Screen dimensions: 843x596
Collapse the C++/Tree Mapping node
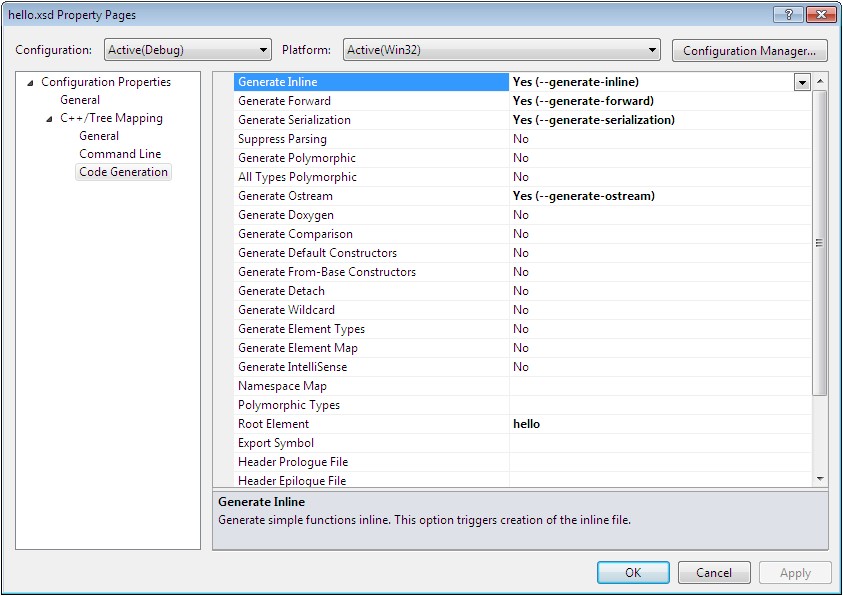coord(49,119)
